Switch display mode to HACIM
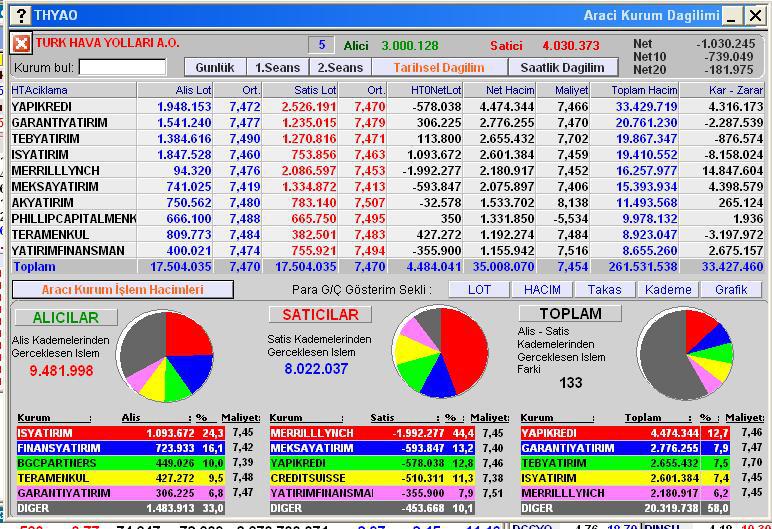Screen dimensions: 772x529 (x=542, y=289)
